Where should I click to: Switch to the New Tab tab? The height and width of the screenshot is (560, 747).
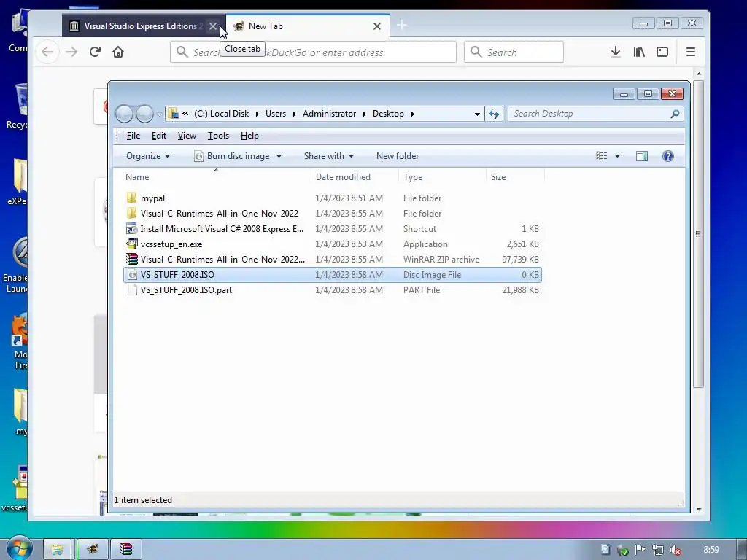tap(307, 26)
